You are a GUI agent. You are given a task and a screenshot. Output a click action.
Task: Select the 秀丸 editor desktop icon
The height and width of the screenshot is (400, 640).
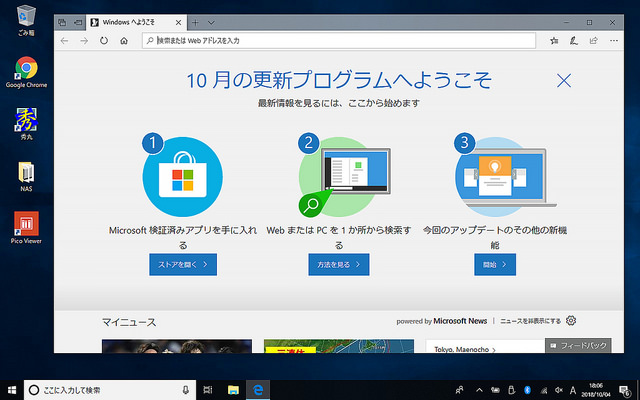pos(27,124)
